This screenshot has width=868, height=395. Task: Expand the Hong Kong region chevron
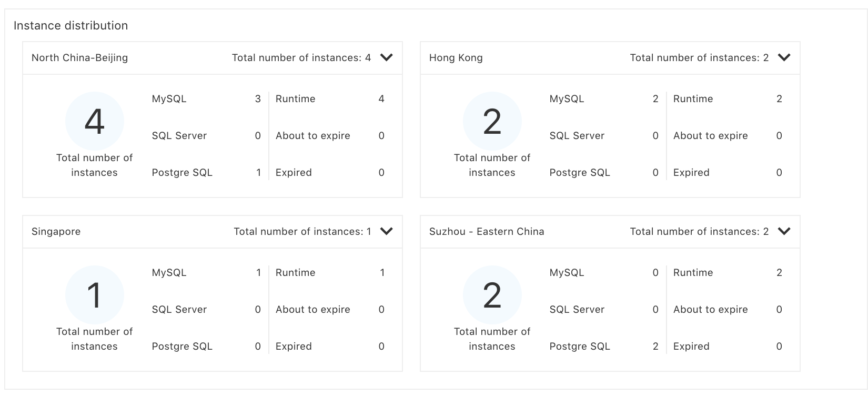coord(784,57)
